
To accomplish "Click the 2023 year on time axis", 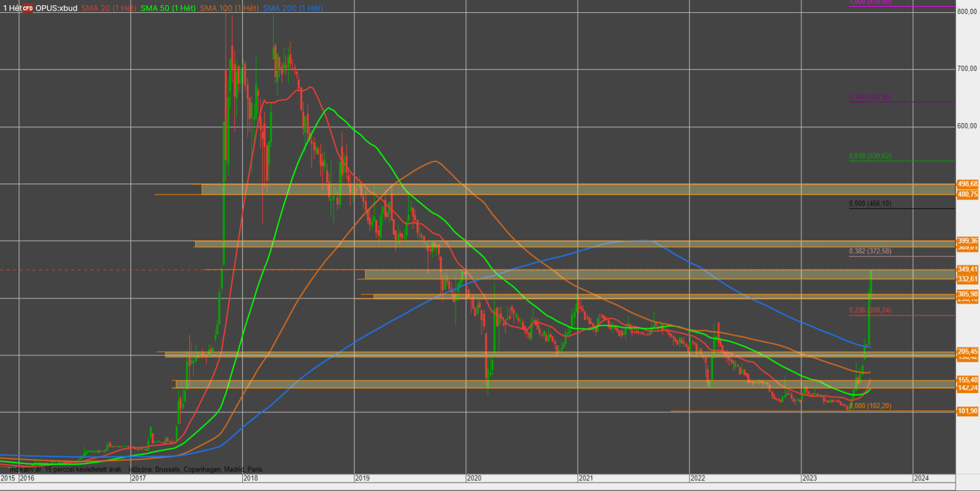I will [x=809, y=478].
